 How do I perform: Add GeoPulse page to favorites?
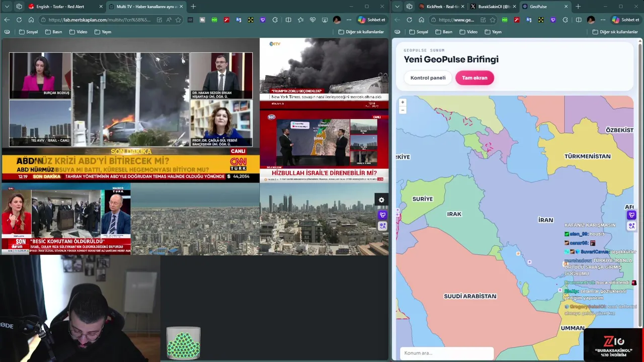tap(493, 20)
